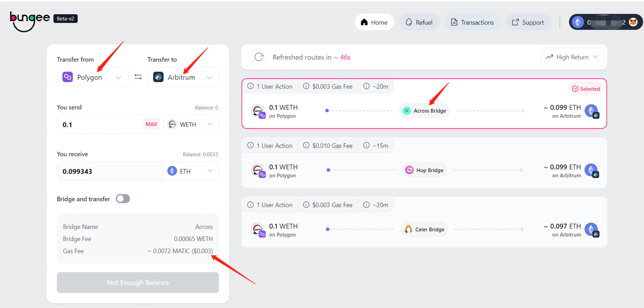Click the 'Balance: 0.0033' text
644x308 pixels.
coord(200,154)
